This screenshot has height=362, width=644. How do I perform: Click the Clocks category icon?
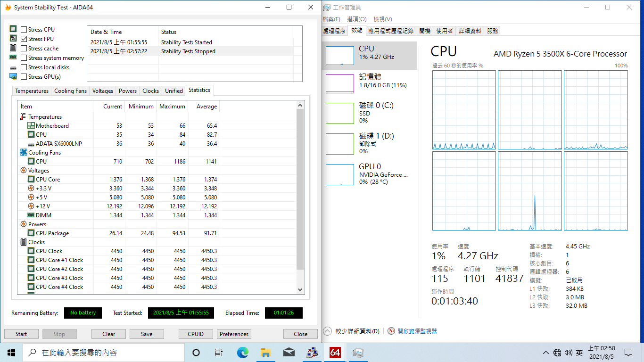24,242
